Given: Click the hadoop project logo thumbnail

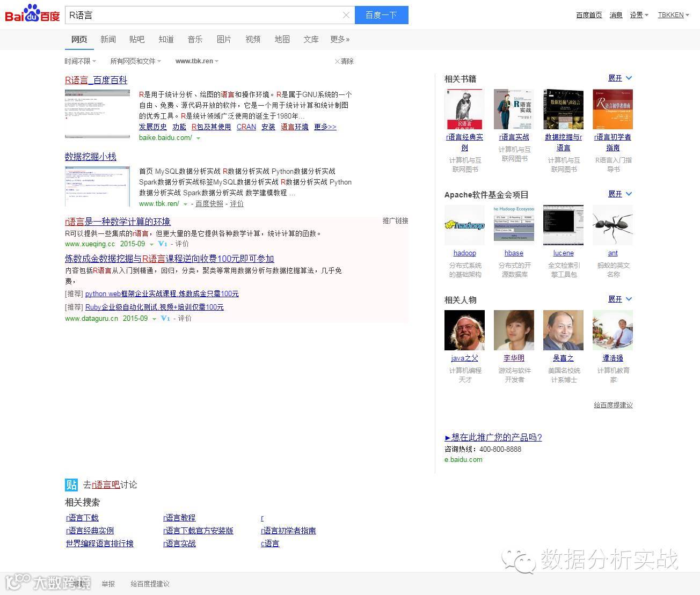Looking at the screenshot, I should [465, 225].
